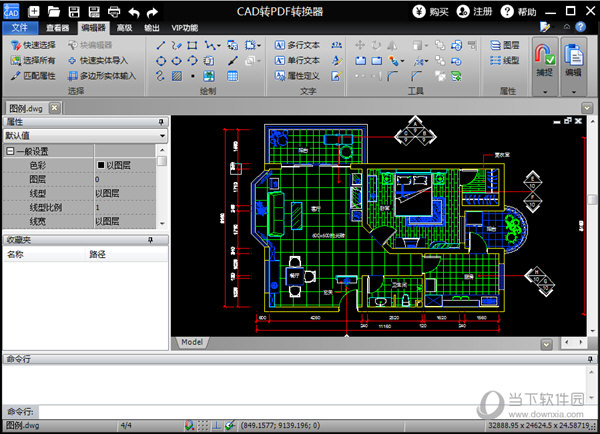Close the 图例.dwg document tab
This screenshot has width=600, height=434.
(55, 108)
